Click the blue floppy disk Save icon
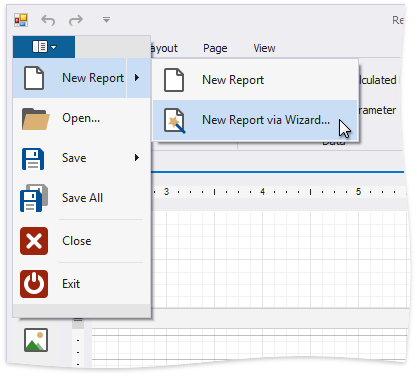 tap(33, 159)
